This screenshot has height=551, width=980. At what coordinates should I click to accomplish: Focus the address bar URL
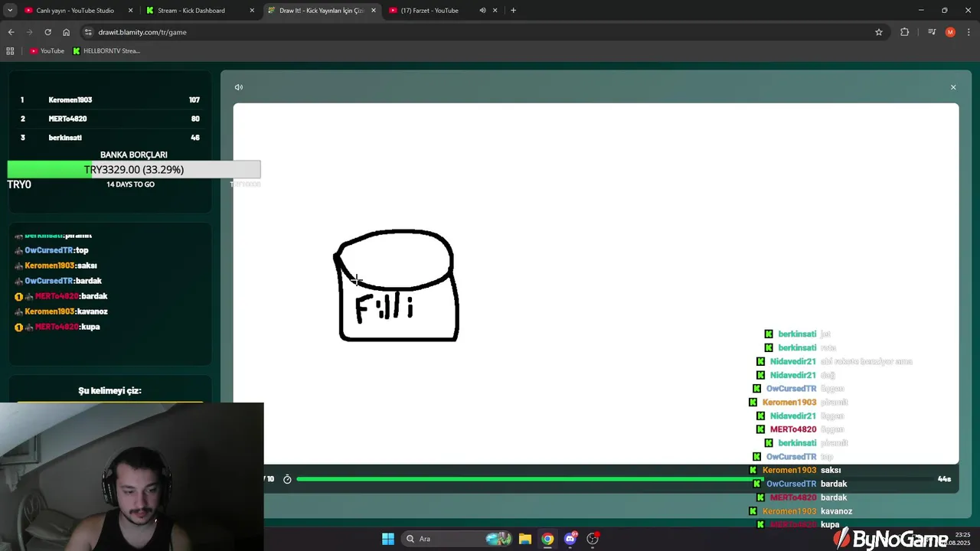click(x=142, y=32)
